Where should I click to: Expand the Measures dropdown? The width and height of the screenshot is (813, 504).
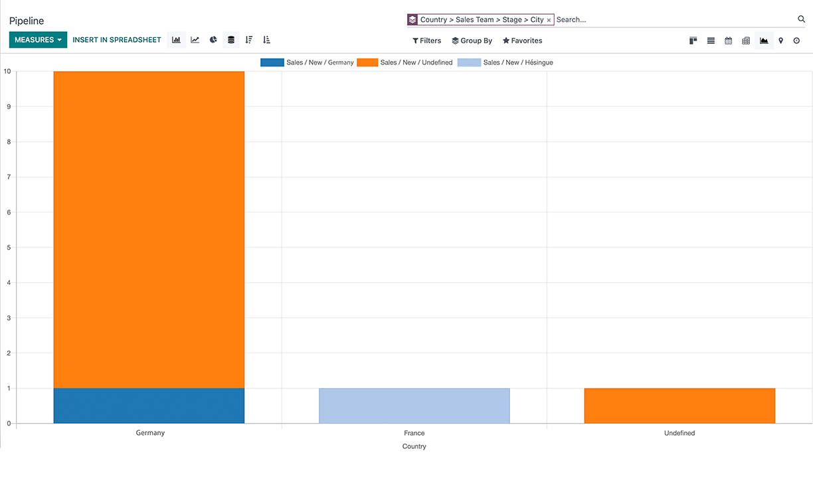pyautogui.click(x=38, y=40)
